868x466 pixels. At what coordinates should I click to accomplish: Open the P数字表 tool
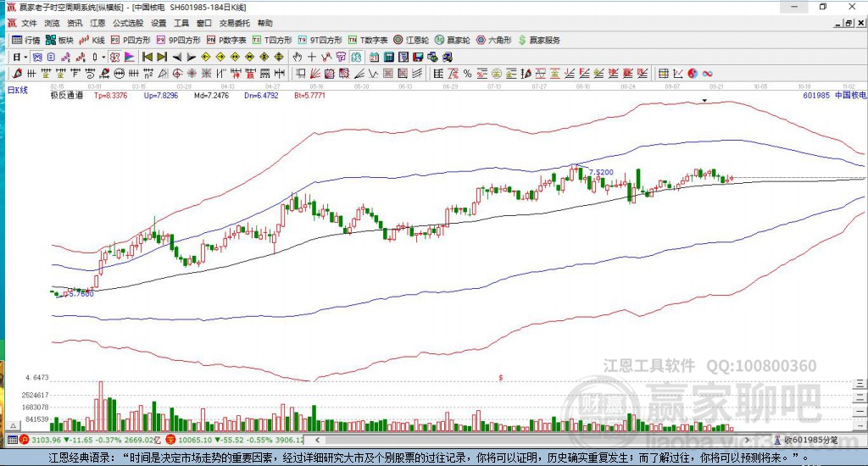click(x=226, y=40)
